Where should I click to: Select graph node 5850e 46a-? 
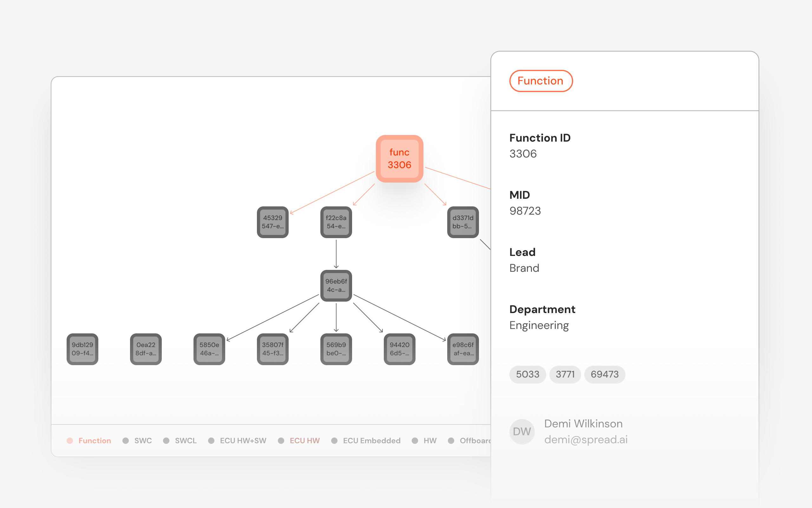click(x=209, y=349)
